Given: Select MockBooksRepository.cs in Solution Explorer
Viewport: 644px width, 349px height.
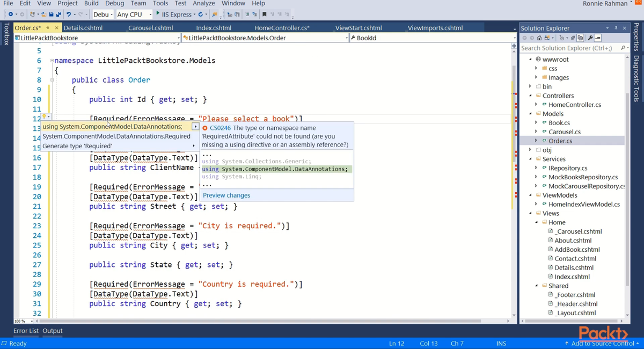Looking at the screenshot, I should 583,177.
